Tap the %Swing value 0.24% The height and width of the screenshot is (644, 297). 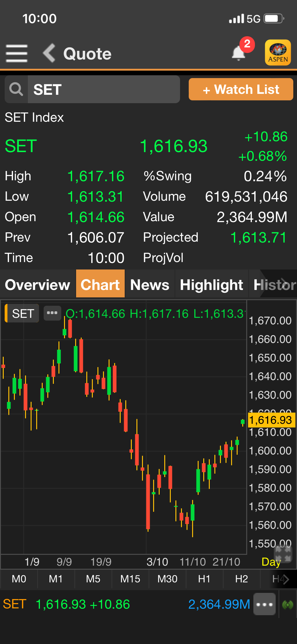click(265, 176)
